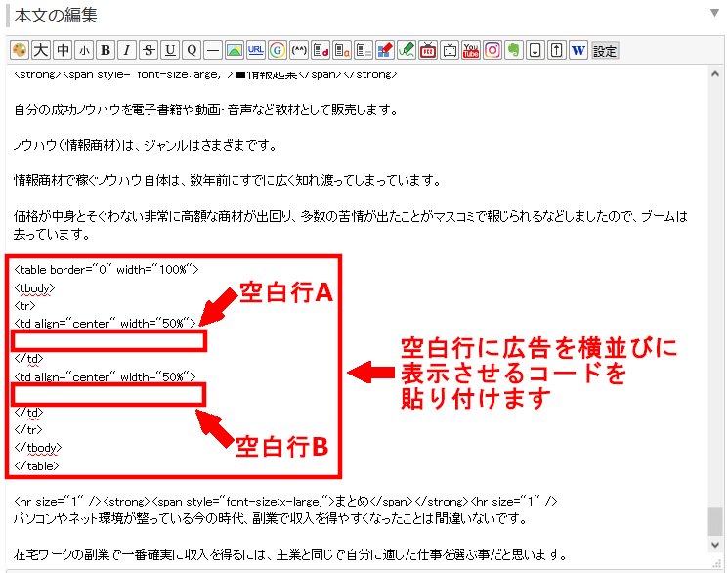The height and width of the screenshot is (573, 728).
Task: Click the '<tbody>' opening tag line
Action: (x=34, y=288)
